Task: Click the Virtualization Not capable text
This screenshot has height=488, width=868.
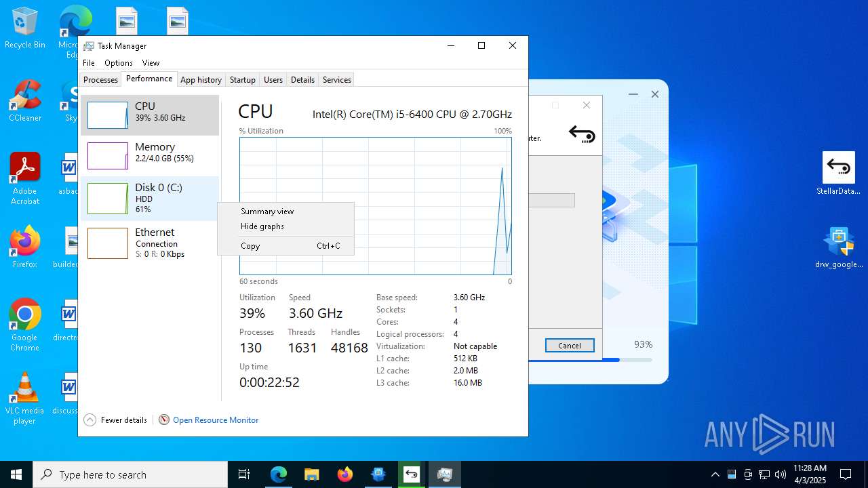Action: (x=475, y=346)
